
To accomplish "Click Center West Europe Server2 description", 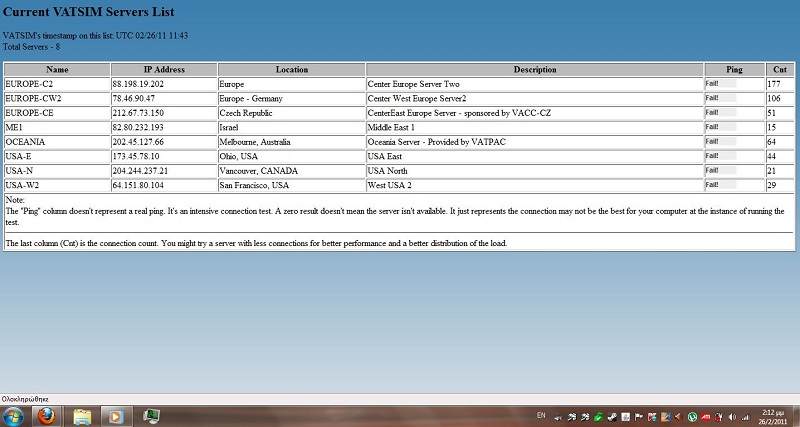I will [x=417, y=98].
